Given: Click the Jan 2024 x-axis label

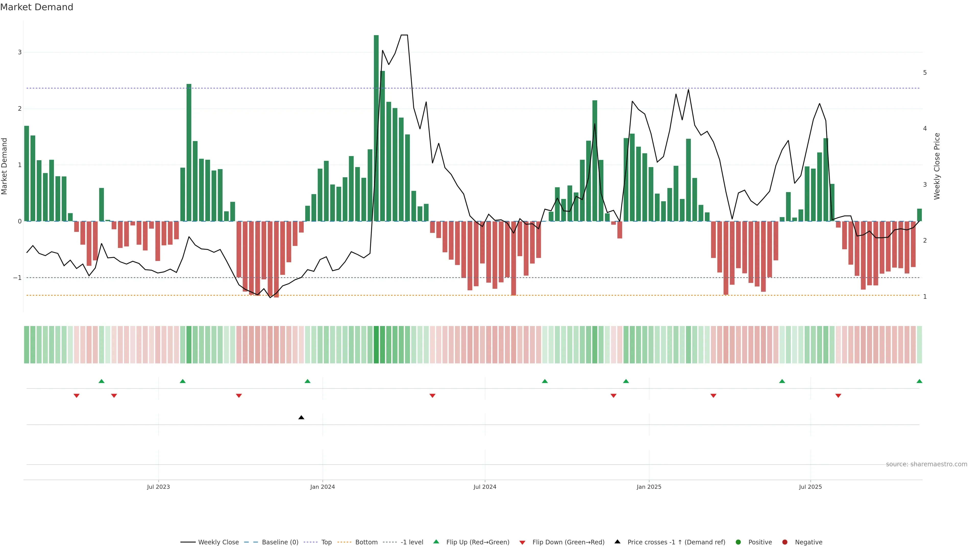Looking at the screenshot, I should [x=322, y=487].
